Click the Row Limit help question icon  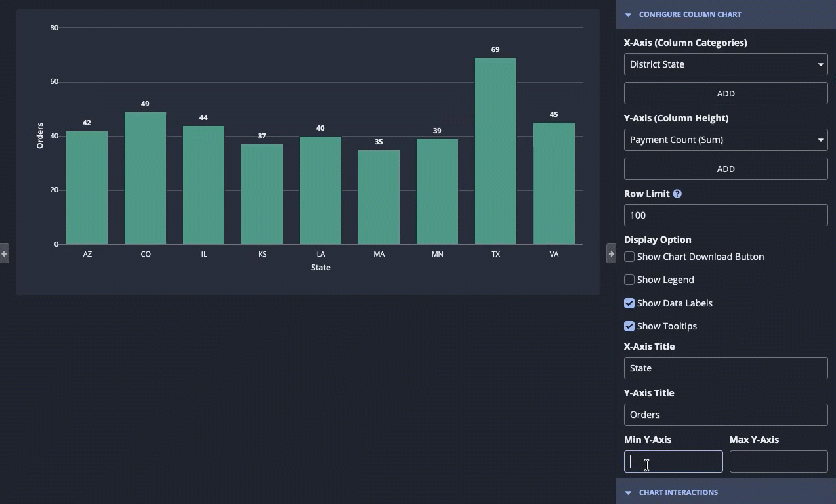click(x=677, y=194)
